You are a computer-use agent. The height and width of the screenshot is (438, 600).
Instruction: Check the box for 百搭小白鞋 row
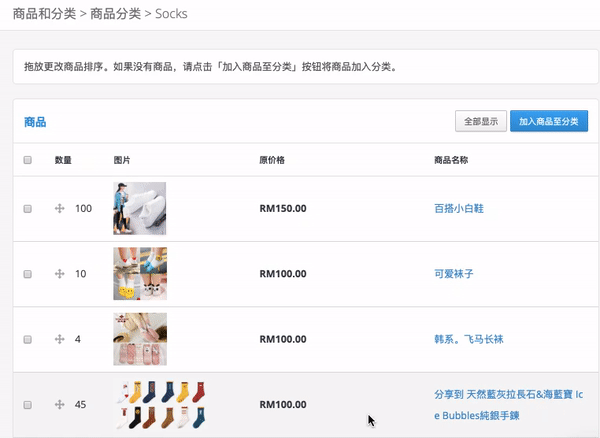click(28, 209)
